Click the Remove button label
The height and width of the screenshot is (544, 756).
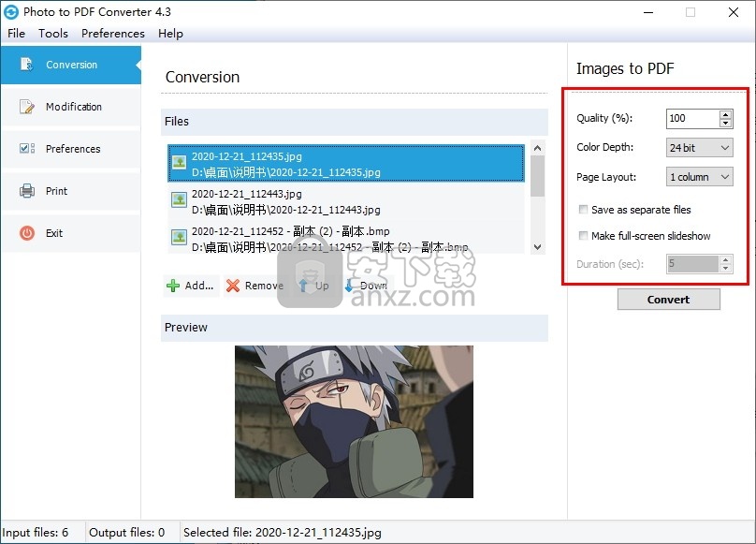264,286
